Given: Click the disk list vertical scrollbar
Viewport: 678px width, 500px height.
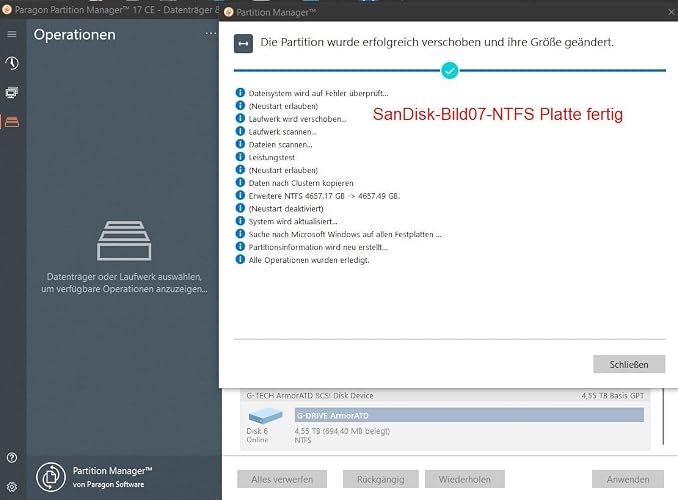Looking at the screenshot, I should coord(663,416).
